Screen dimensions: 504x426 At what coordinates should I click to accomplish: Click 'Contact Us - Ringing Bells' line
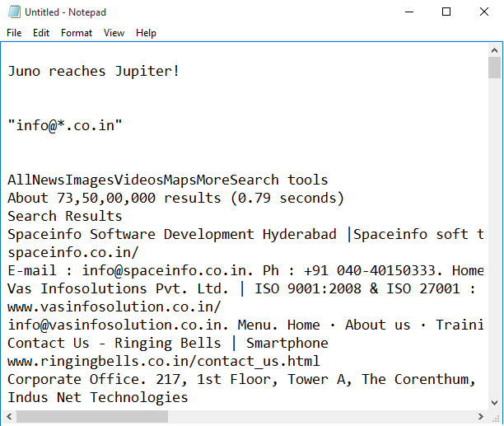pyautogui.click(x=168, y=343)
